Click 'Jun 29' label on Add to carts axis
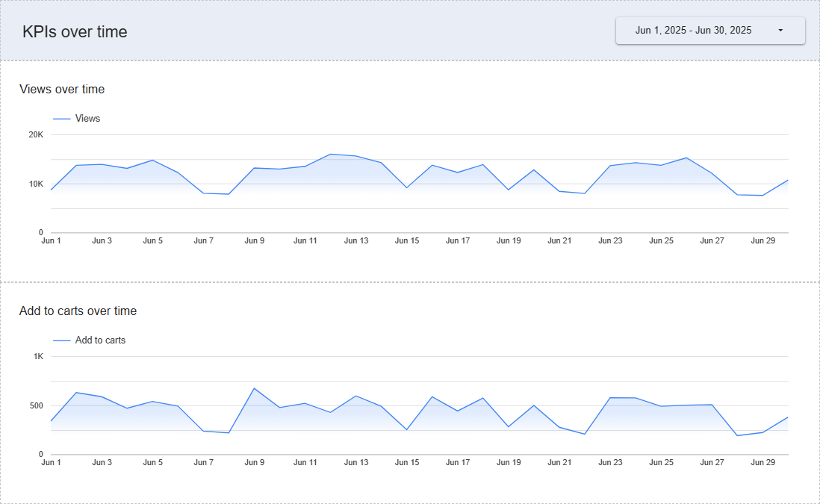This screenshot has height=504, width=820. pos(763,463)
